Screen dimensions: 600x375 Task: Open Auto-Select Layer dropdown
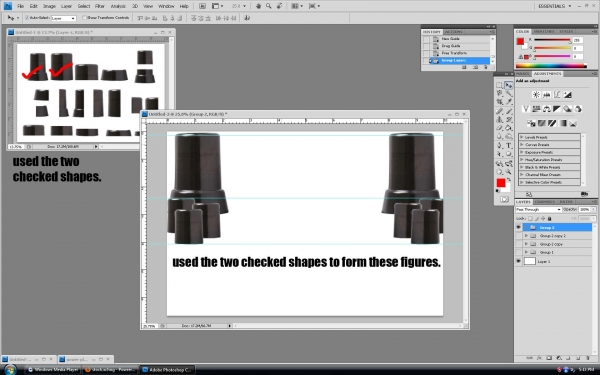click(x=64, y=18)
